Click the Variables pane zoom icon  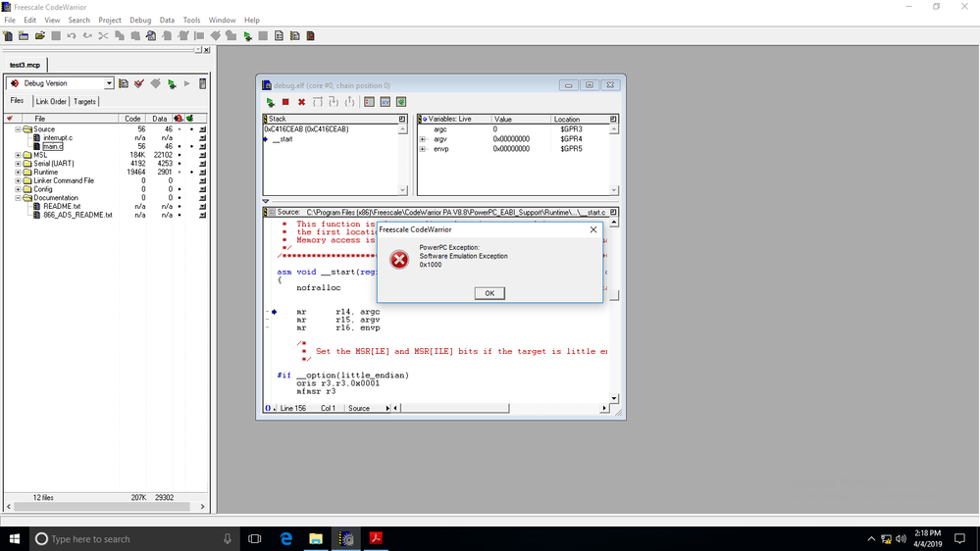click(x=613, y=119)
